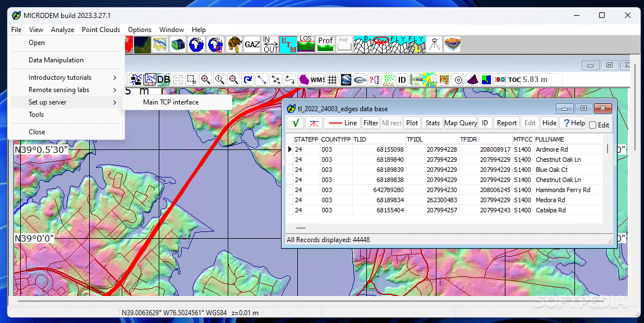Click the colorful map sheet toolbar icon
Viewport: 644px width, 323px height.
coord(160,44)
